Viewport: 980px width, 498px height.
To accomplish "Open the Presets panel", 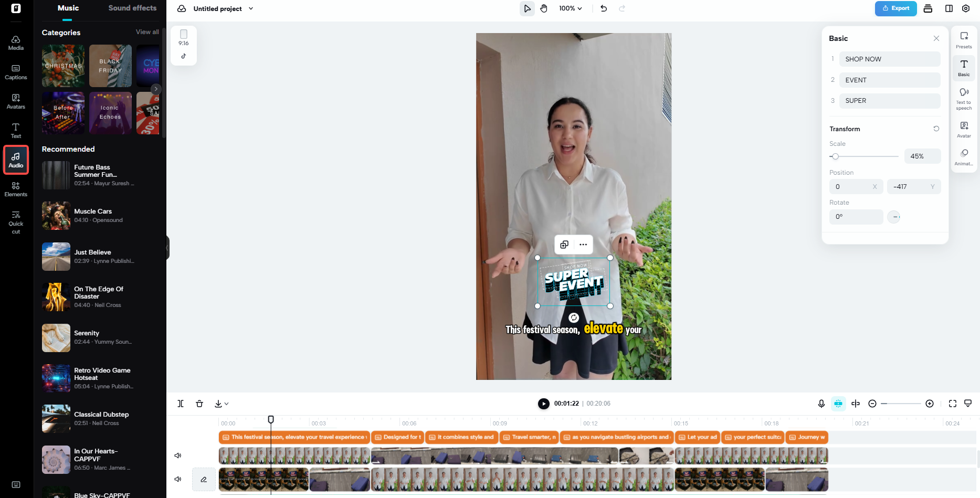I will pyautogui.click(x=964, y=40).
